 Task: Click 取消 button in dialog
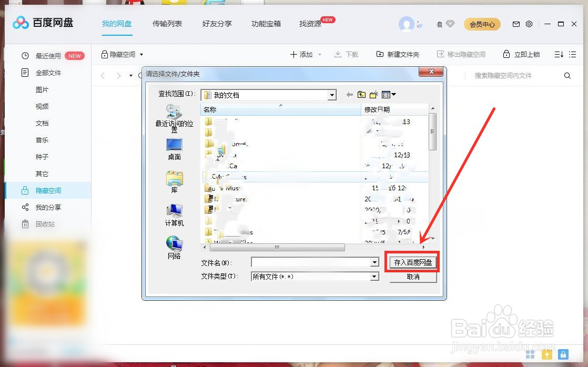click(413, 277)
